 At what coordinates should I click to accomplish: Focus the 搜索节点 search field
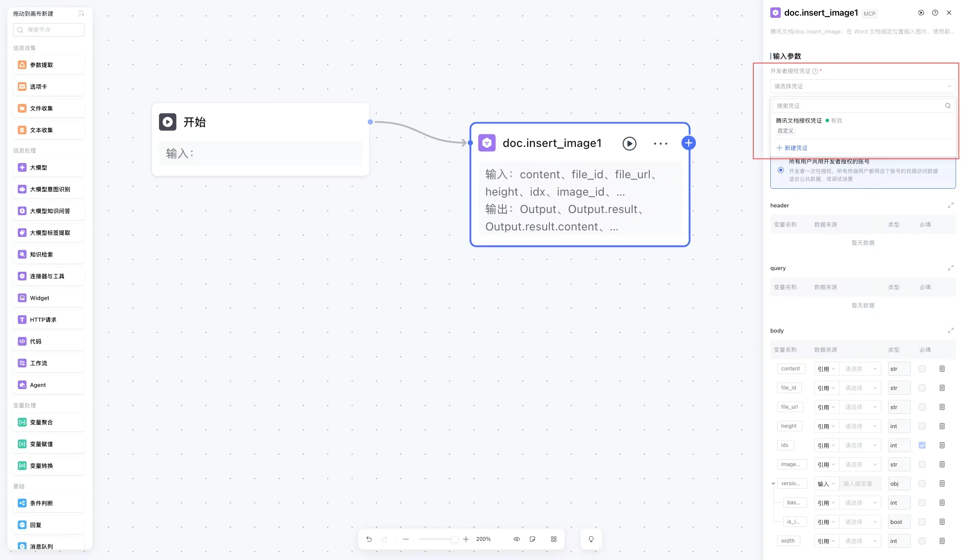(x=49, y=30)
